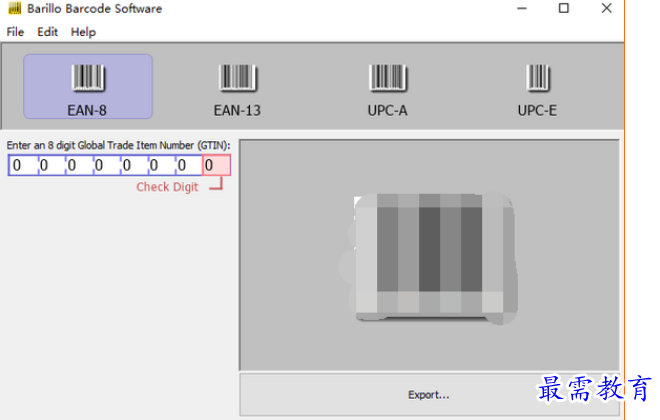Click the 'Enter an 8 digit' GTIN label
This screenshot has width=660, height=420.
point(118,145)
